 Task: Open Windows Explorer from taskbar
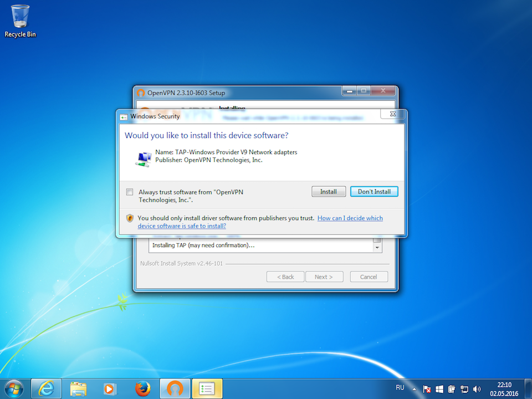coord(78,389)
